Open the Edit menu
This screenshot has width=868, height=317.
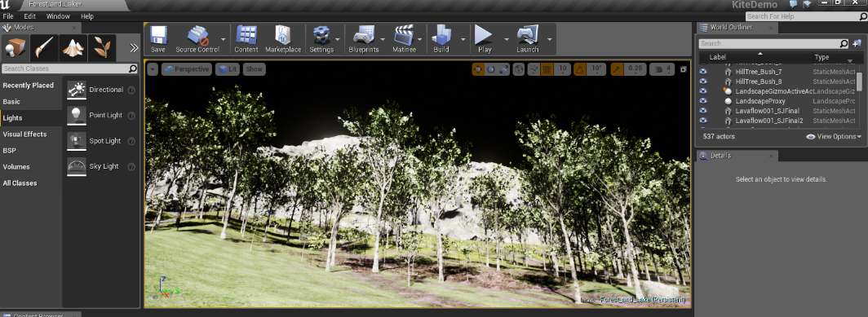pyautogui.click(x=30, y=16)
